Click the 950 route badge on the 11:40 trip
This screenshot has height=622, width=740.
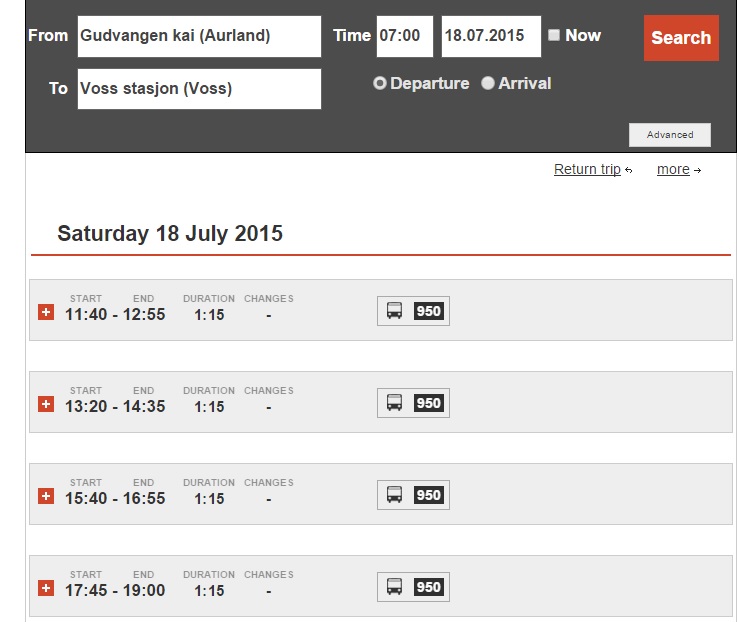click(428, 311)
